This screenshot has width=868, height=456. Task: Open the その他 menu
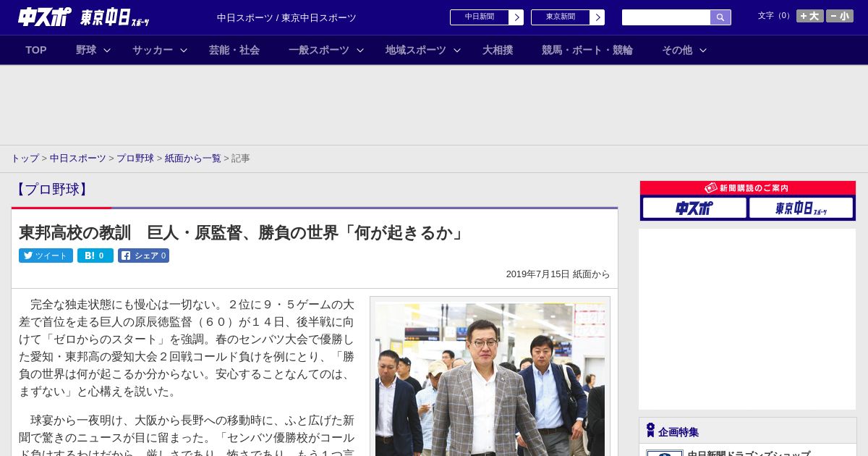tap(677, 50)
